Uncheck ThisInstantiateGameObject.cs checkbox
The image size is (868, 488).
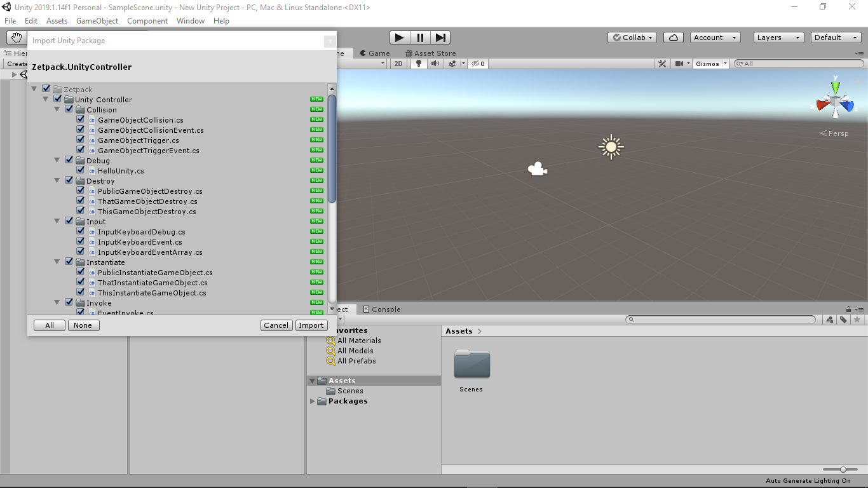[80, 292]
